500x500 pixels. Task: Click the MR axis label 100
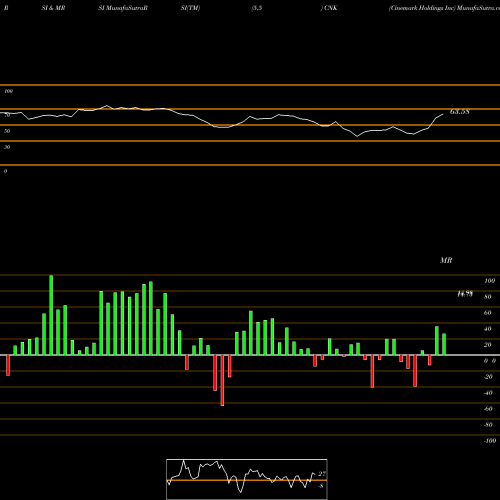coord(489,281)
